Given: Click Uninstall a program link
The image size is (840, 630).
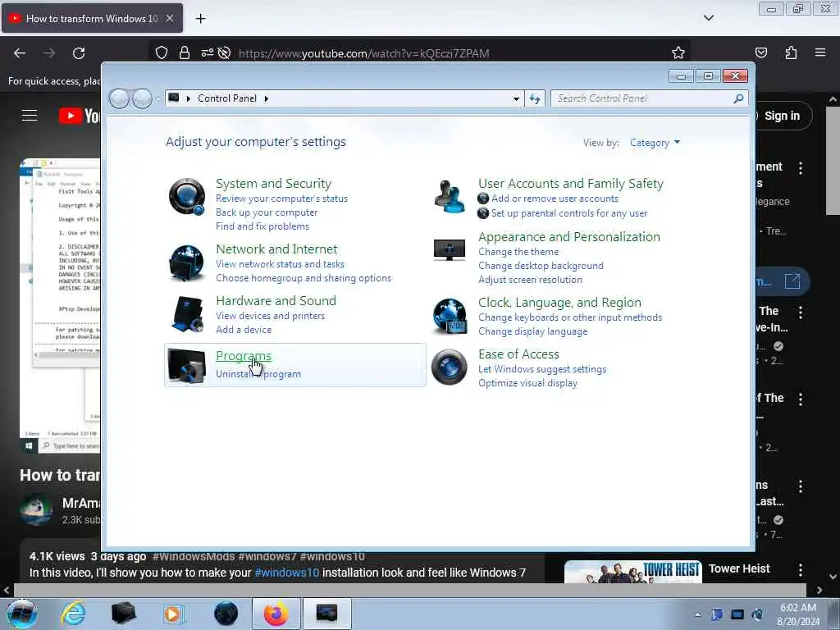Looking at the screenshot, I should pyautogui.click(x=258, y=374).
